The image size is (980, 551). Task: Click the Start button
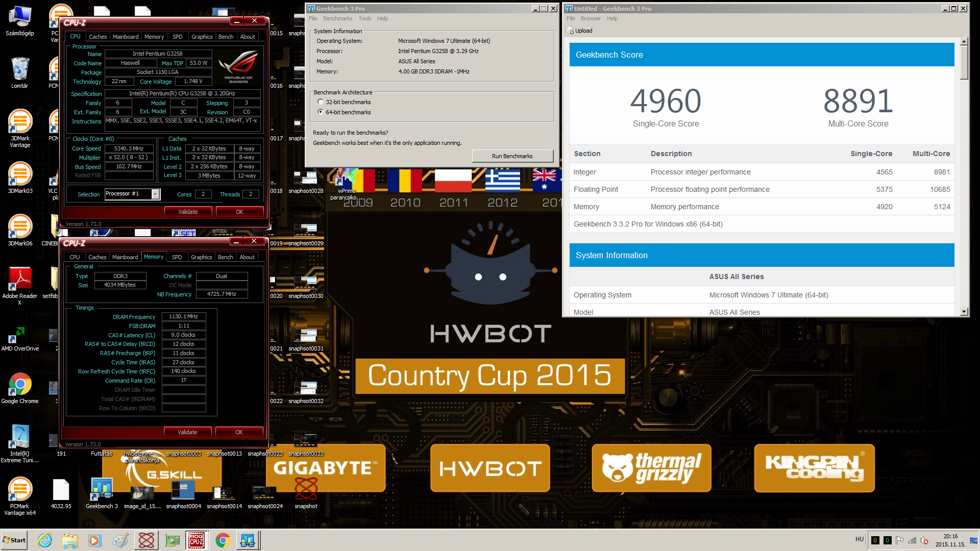14,540
